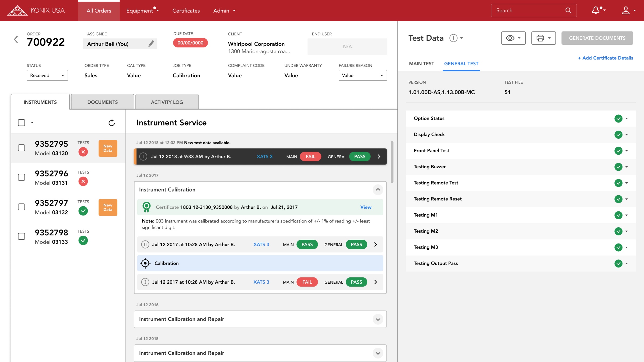The width and height of the screenshot is (644, 362).
Task: Click the refresh icon in instruments list
Action: point(111,123)
